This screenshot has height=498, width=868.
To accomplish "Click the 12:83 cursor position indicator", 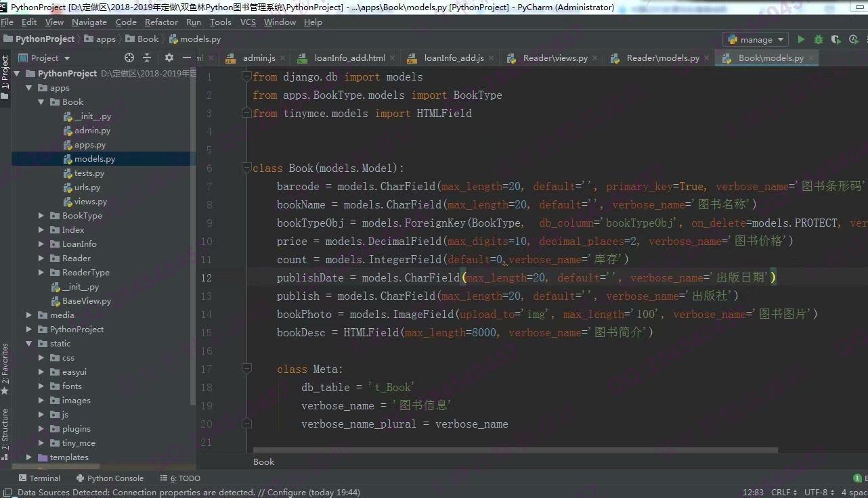I will pyautogui.click(x=753, y=493).
